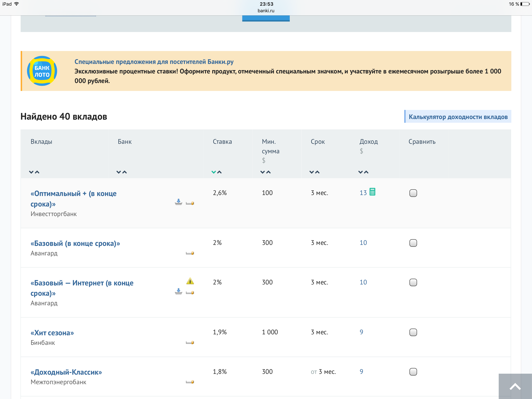This screenshot has height=399, width=532.
Task: Open «Хит сезона» deposit link
Action: pos(52,333)
